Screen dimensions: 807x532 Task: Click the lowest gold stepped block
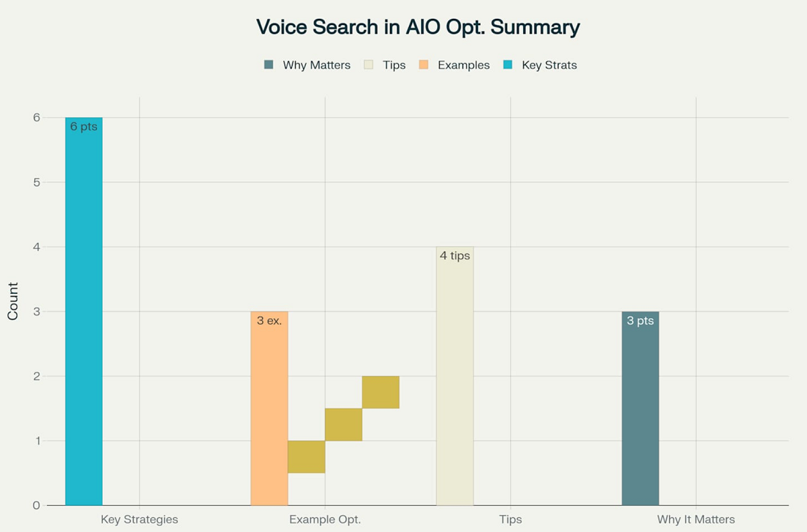coord(307,457)
